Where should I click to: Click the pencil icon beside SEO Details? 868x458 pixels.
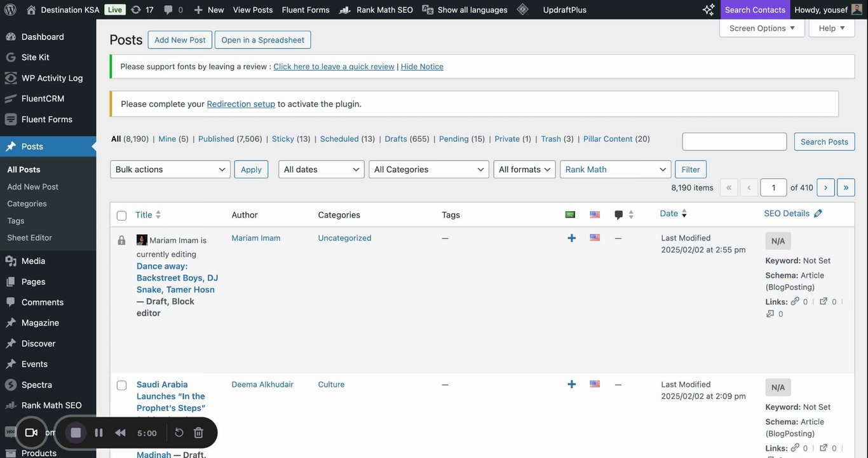click(x=818, y=214)
